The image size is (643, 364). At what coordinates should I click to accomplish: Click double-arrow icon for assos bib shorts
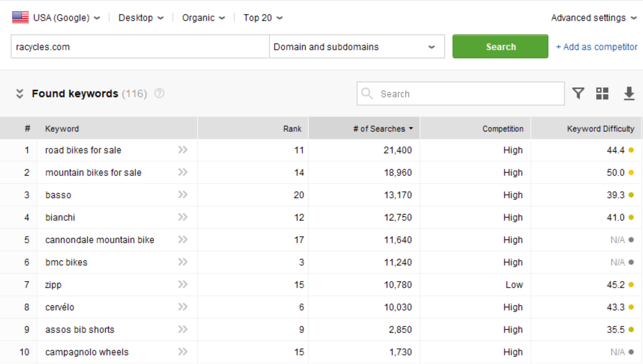click(183, 329)
